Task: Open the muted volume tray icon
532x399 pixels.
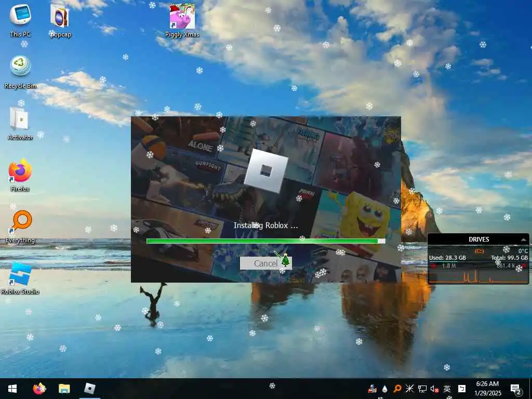Action: [x=435, y=389]
